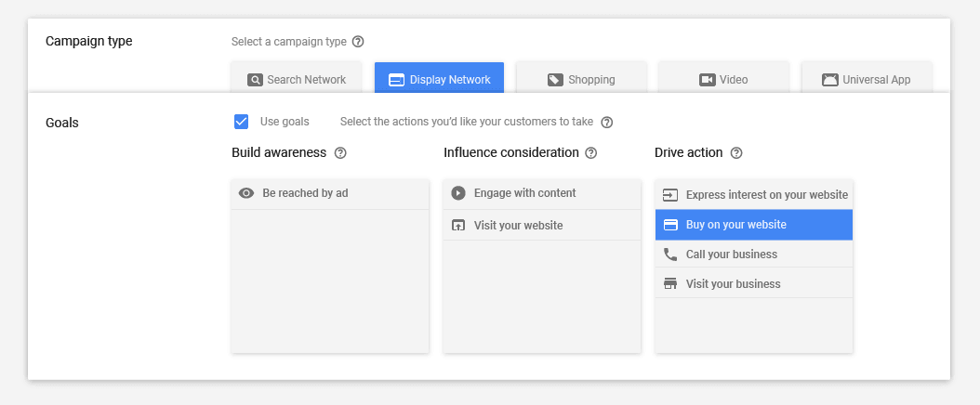Click the eye icon for ad reach
Viewport: 980px width, 405px height.
246,193
